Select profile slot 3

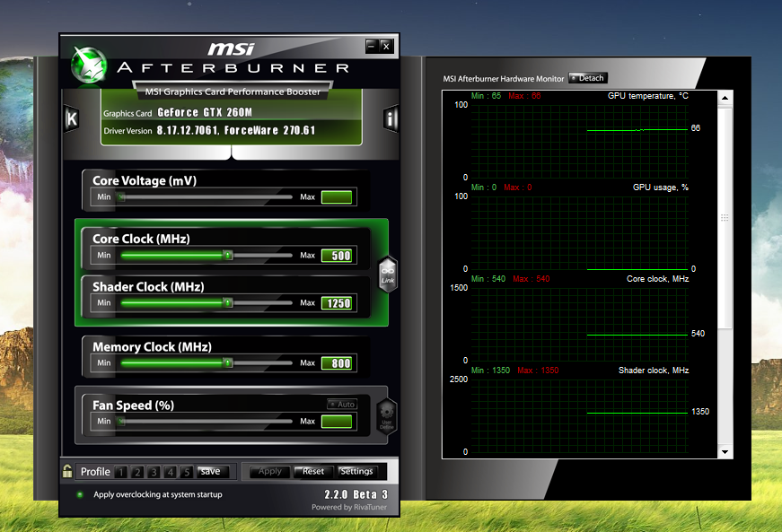(154, 472)
